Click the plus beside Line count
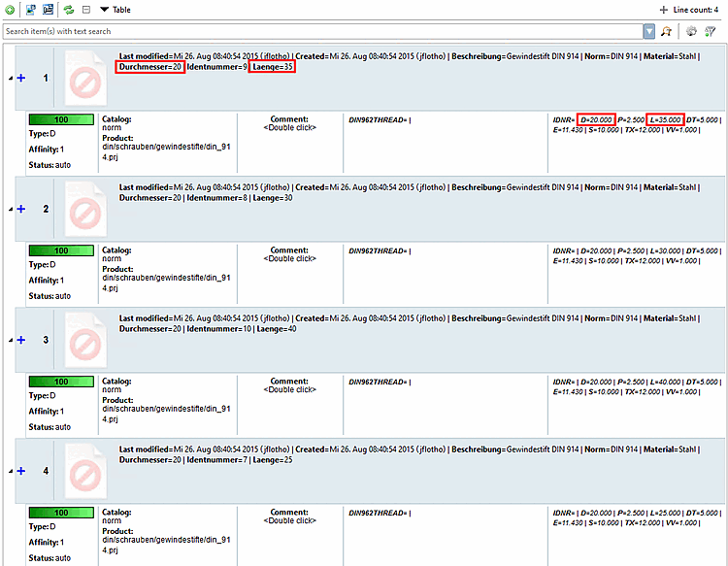Screen dimensions: 728x566 pos(664,10)
